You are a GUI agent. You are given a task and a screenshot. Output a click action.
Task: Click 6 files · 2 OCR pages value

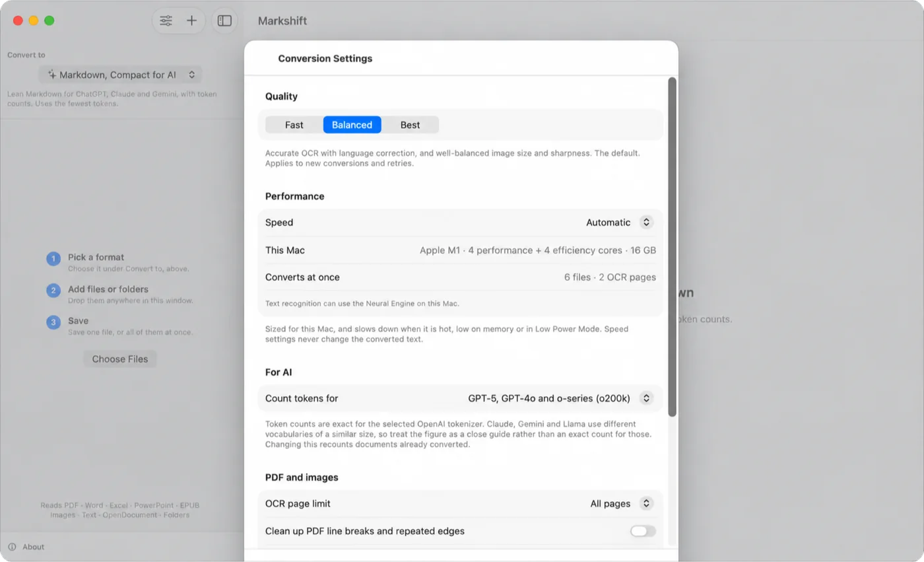click(x=610, y=277)
